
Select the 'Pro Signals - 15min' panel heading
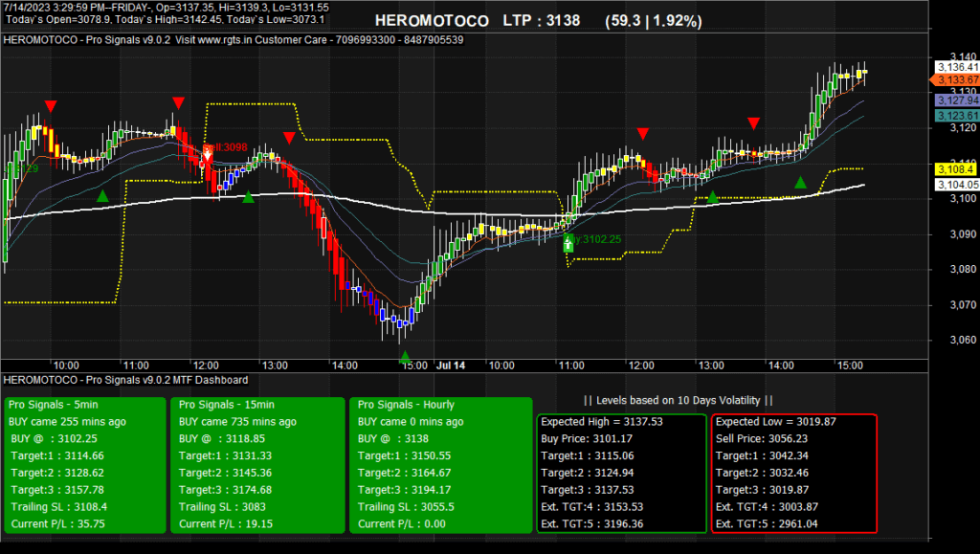click(x=226, y=405)
